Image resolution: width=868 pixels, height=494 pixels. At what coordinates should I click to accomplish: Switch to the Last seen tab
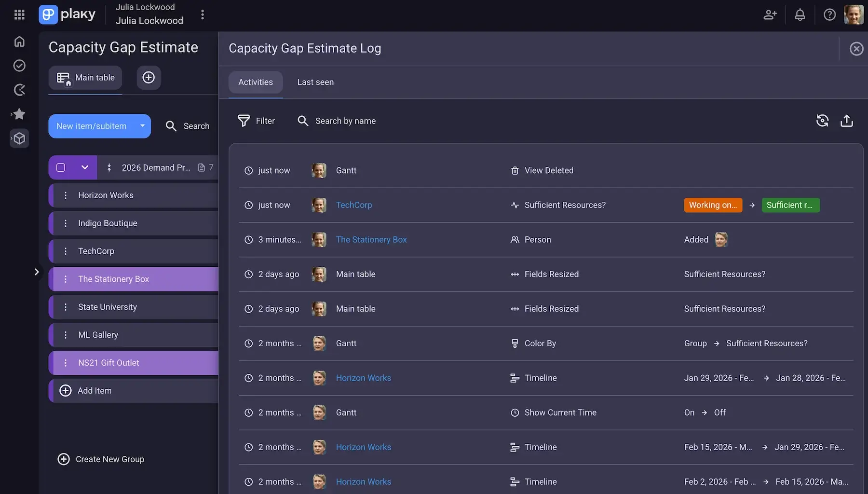pyautogui.click(x=315, y=82)
